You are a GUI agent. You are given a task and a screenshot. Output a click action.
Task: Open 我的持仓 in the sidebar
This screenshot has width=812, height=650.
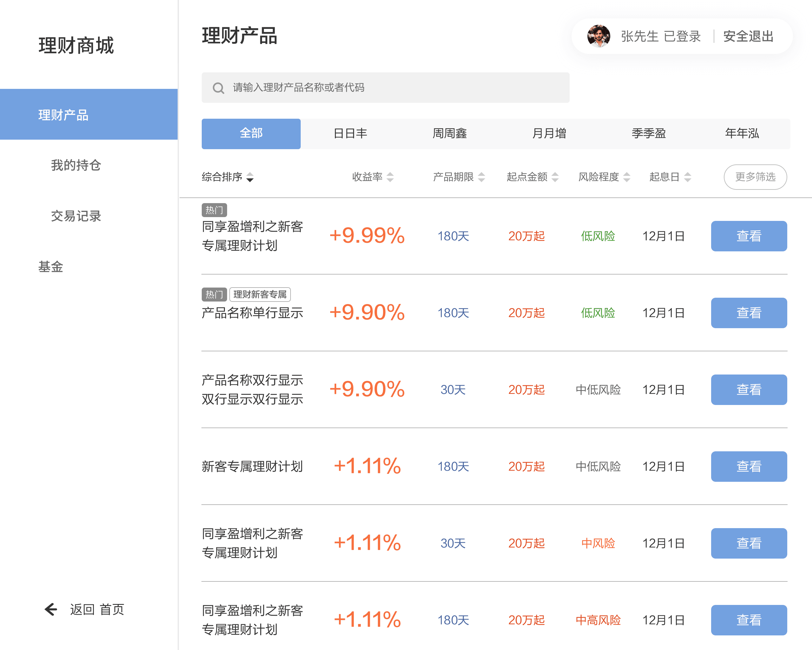click(76, 165)
